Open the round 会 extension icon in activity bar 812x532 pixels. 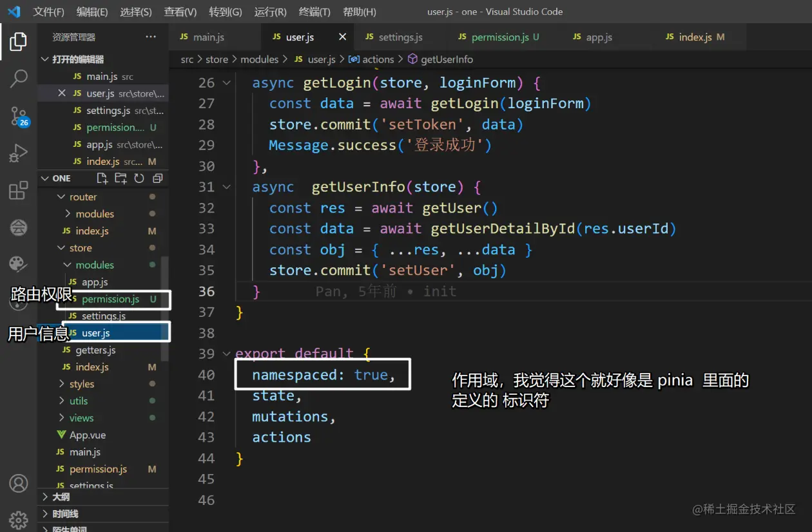pos(19,227)
